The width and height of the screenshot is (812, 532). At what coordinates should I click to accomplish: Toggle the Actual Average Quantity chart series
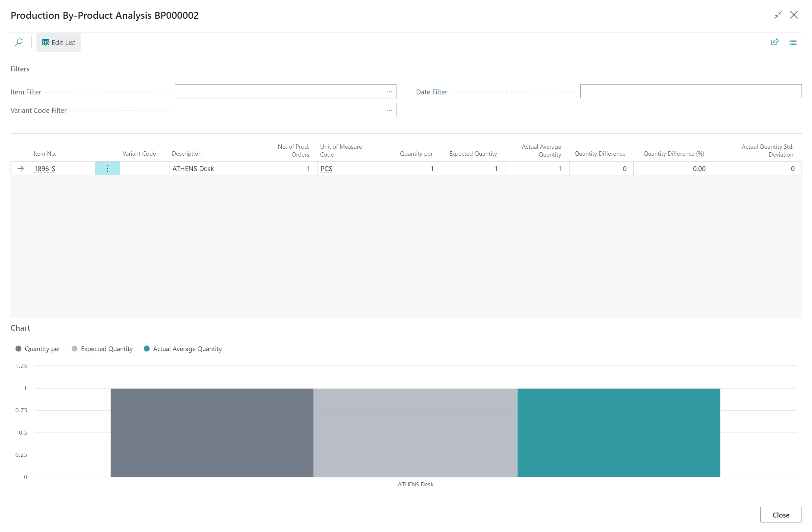(183, 349)
